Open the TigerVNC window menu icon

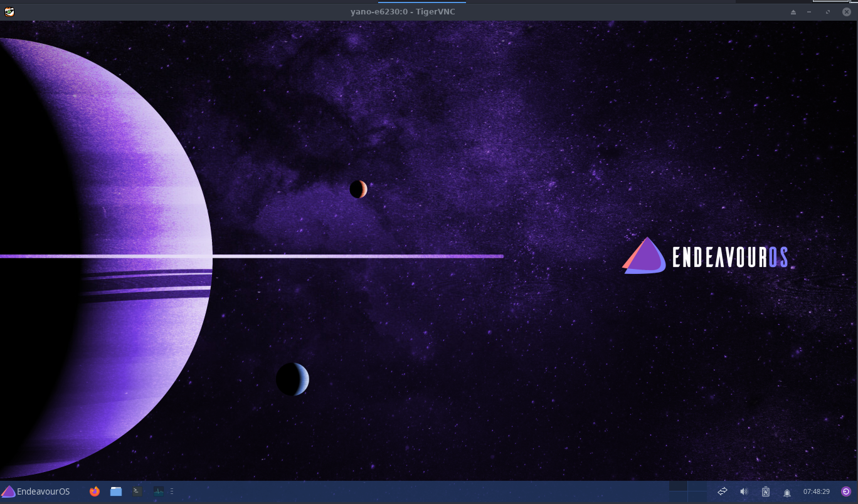(9, 12)
